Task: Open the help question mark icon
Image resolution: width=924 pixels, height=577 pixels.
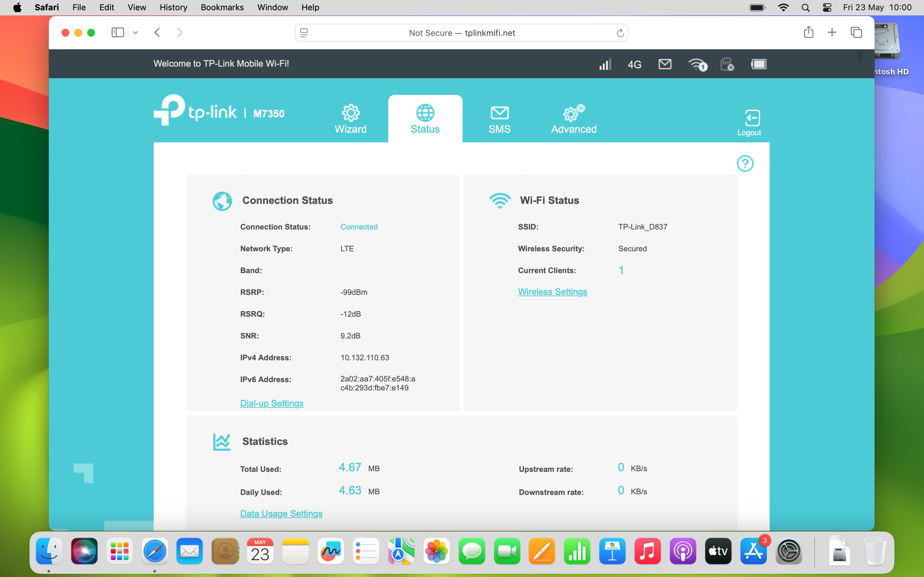Action: pos(745,164)
